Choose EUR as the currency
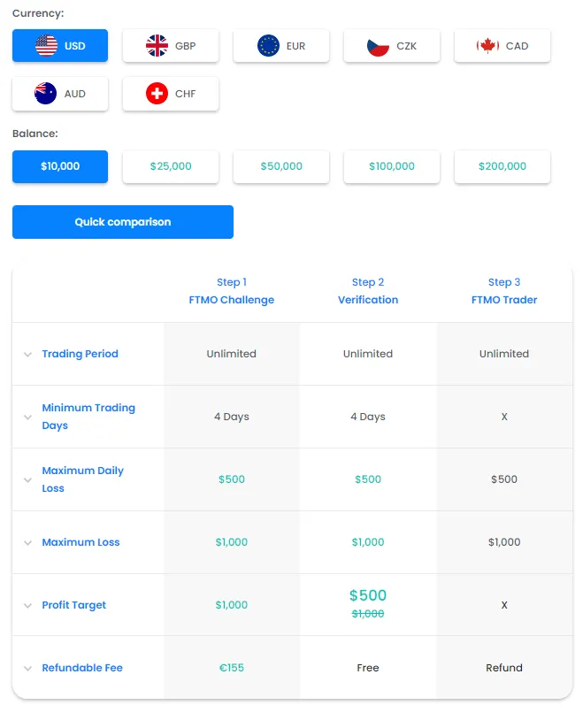 (x=280, y=45)
